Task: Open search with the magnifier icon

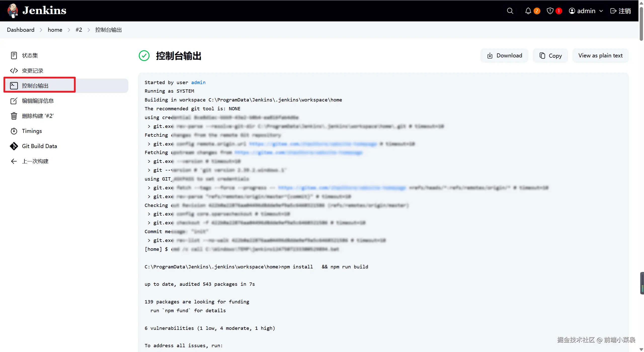Action: (x=510, y=11)
